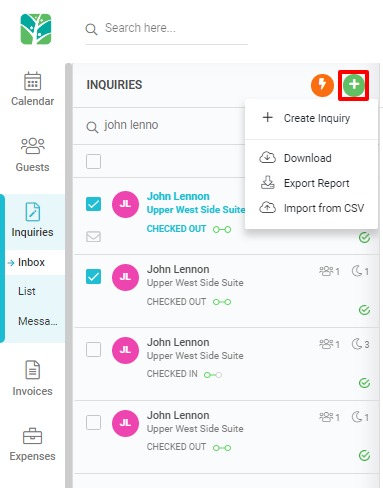
Task: Click the inquiry search magnifier icon
Action: point(92,127)
